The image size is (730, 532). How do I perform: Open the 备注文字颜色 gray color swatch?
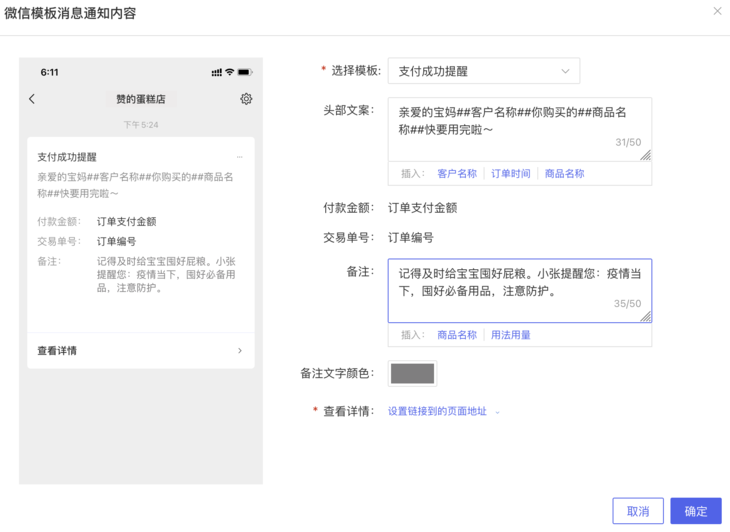[x=412, y=373]
